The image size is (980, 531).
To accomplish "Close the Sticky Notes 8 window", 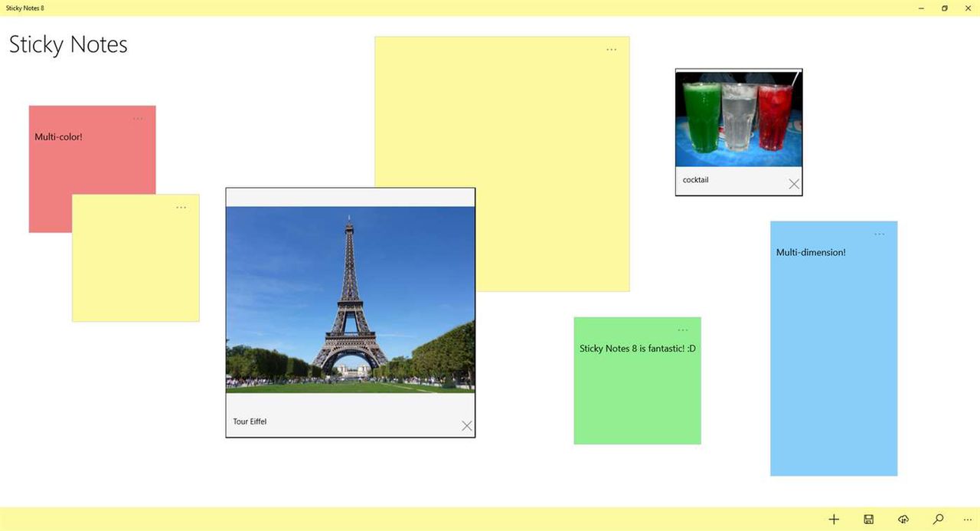I will click(968, 8).
